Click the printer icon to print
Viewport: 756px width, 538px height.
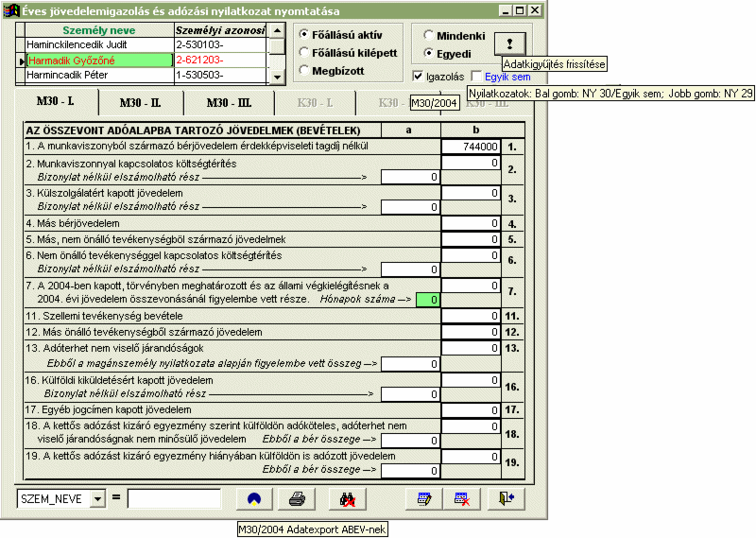297,499
